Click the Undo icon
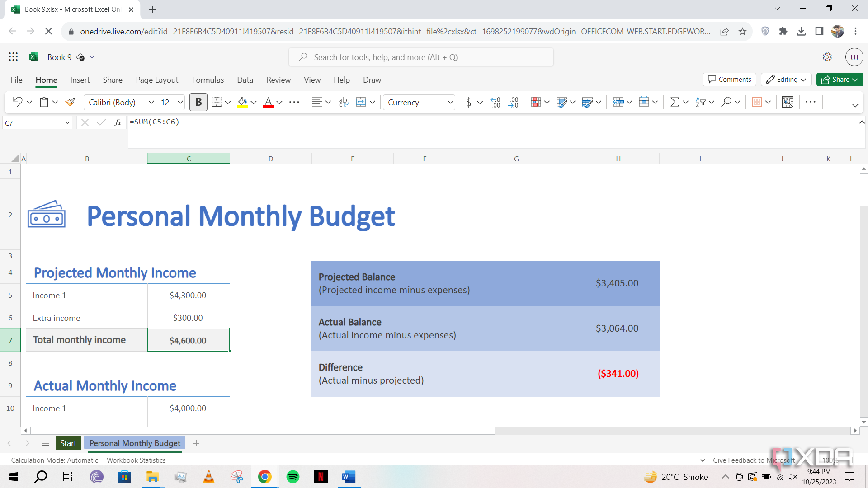 click(x=17, y=102)
